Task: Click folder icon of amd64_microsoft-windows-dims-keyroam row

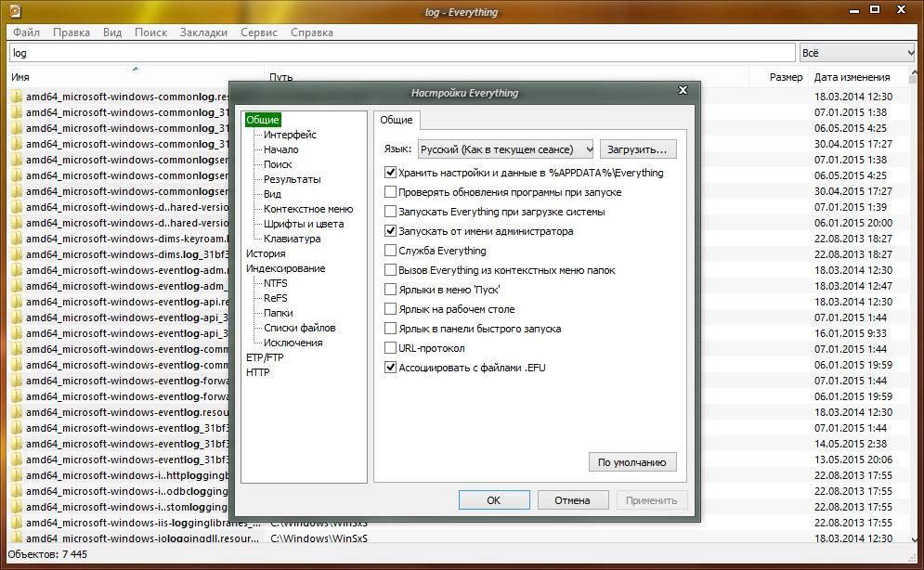Action: (x=16, y=239)
